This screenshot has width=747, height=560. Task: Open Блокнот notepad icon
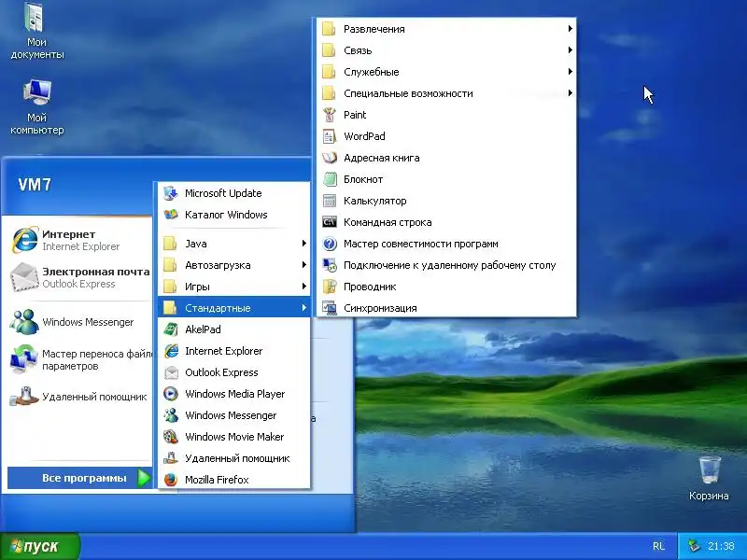(330, 179)
